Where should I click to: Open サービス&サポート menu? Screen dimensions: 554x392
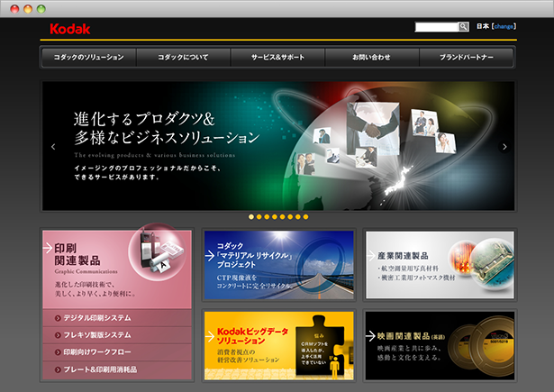277,58
